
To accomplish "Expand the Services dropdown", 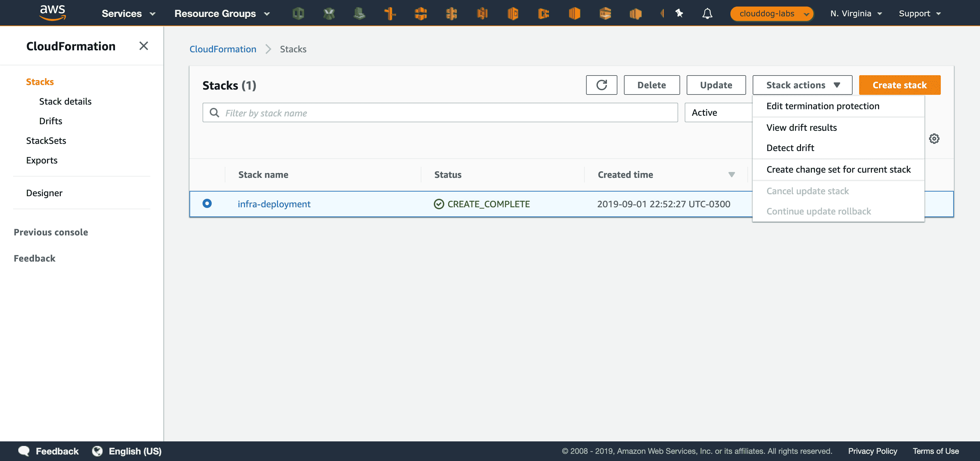I will 129,14.
